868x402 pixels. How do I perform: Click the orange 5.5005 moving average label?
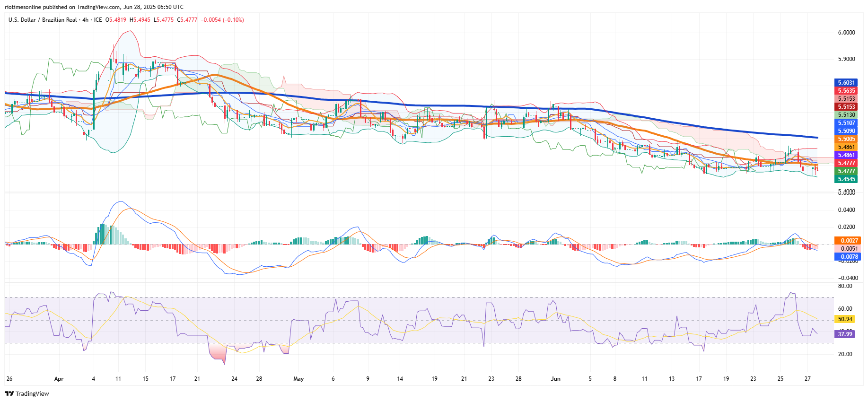847,139
